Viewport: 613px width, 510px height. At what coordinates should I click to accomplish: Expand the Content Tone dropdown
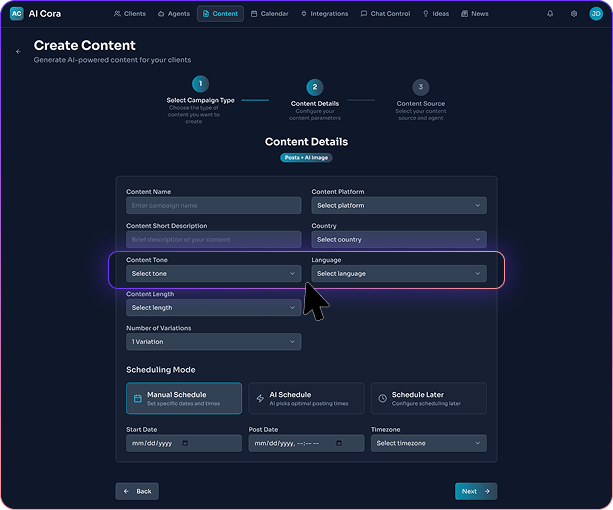(213, 273)
